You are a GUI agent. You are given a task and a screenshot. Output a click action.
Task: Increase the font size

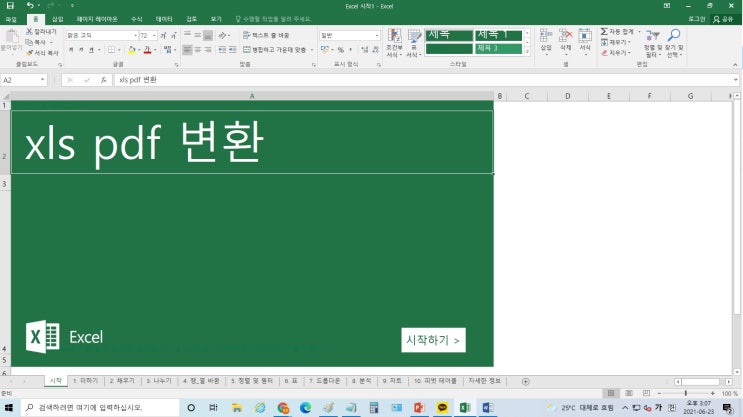click(163, 36)
